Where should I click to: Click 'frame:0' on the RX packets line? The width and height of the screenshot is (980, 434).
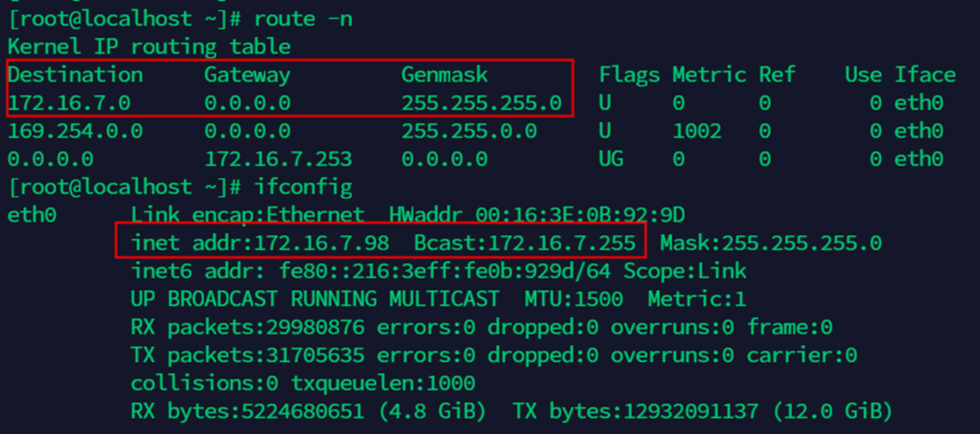[x=789, y=327]
